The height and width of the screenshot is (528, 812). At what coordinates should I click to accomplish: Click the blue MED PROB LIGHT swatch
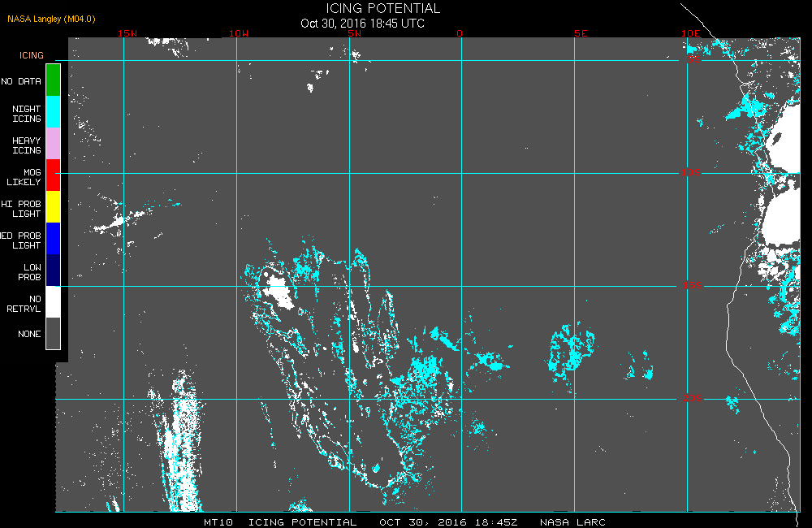click(x=54, y=238)
